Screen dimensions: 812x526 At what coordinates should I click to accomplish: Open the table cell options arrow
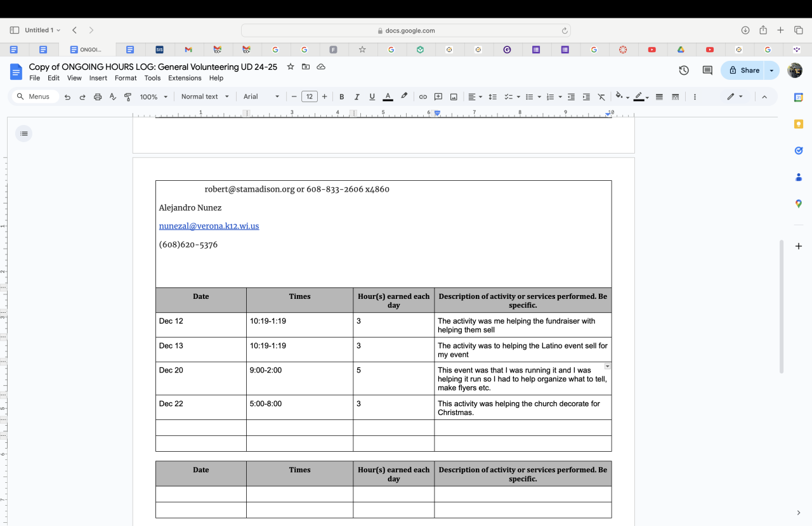coord(608,366)
